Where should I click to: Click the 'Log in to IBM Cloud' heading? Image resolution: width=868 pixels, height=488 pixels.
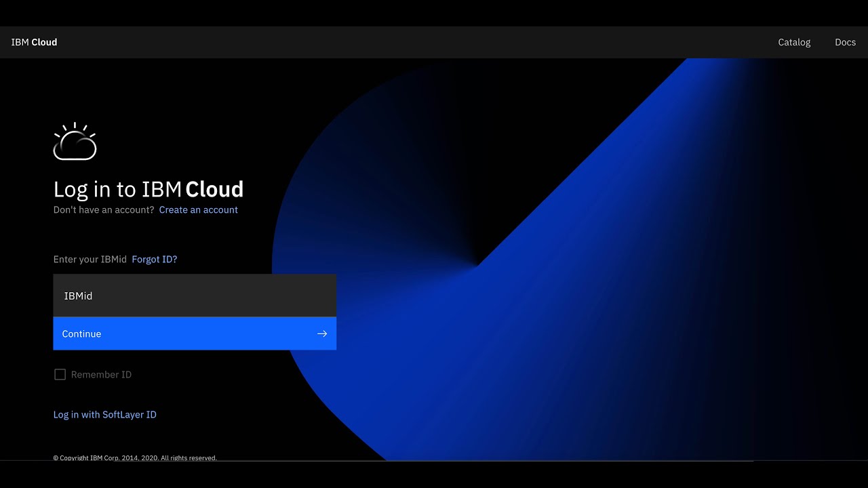click(149, 189)
